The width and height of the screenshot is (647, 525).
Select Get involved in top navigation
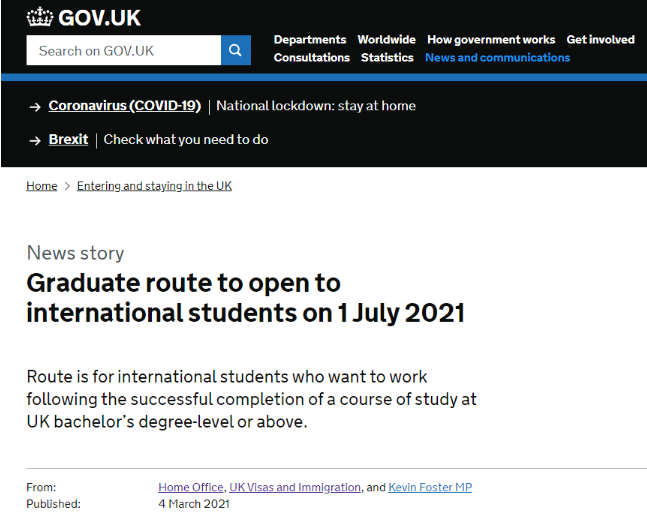[x=600, y=40]
